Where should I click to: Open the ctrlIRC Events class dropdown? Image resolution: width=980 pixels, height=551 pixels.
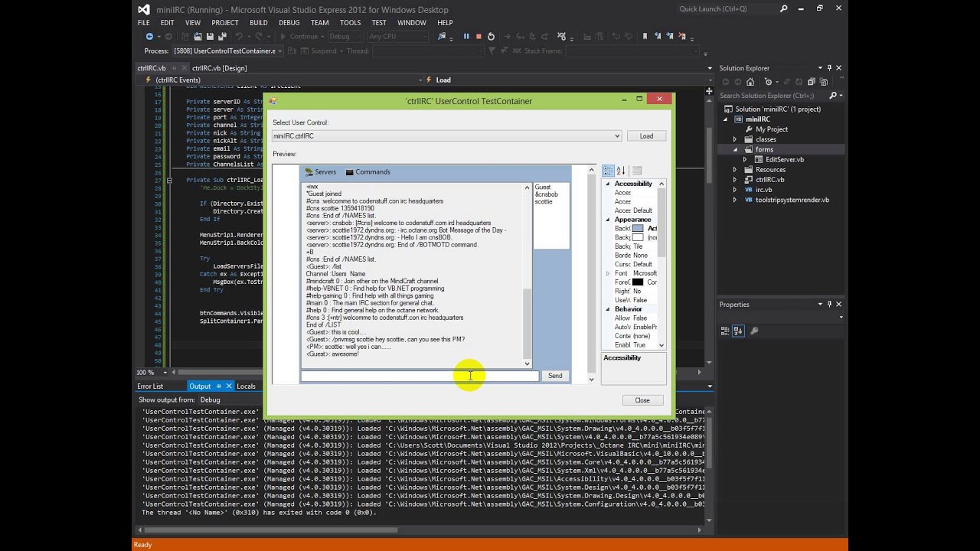coord(420,80)
